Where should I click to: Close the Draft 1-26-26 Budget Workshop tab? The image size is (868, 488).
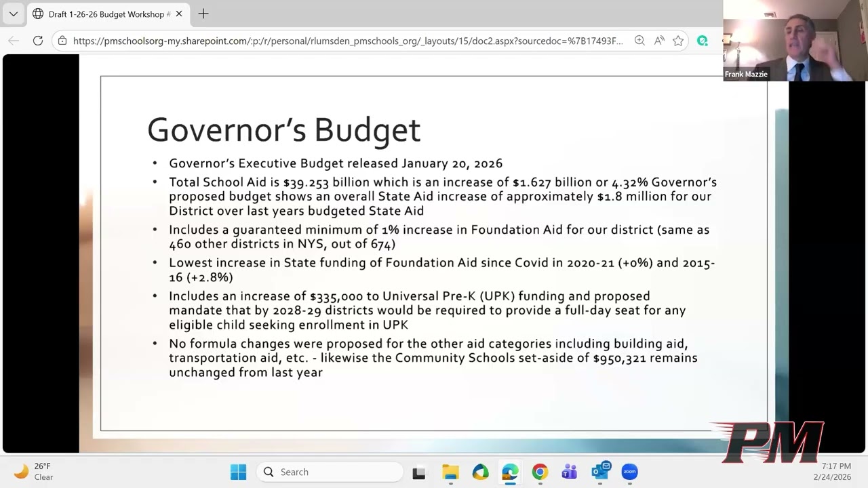(x=179, y=14)
